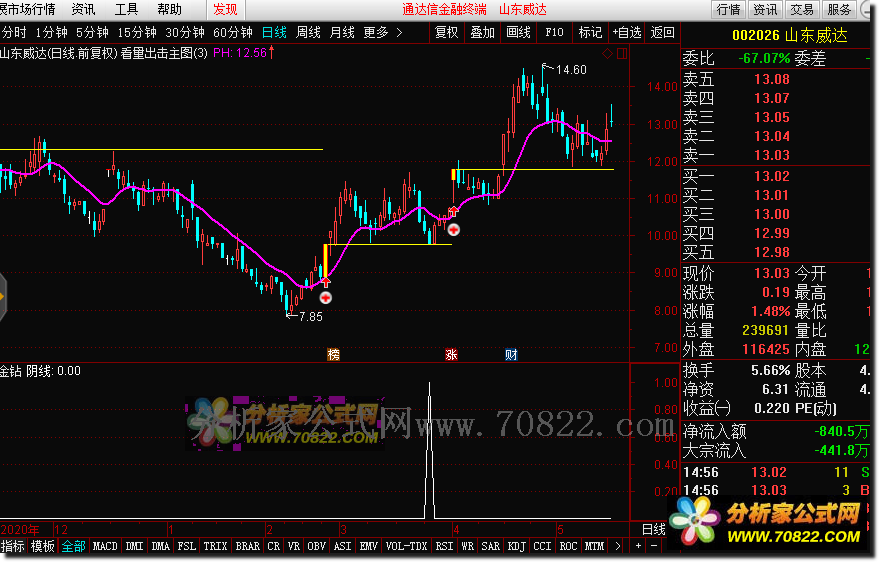880x562 pixels.
Task: Switch to 60分钟 period
Action: point(233,33)
